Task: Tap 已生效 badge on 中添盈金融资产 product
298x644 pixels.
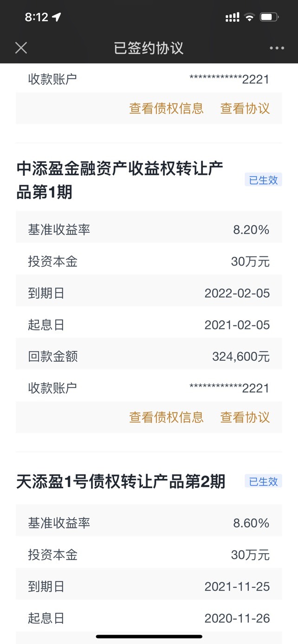Action: tap(263, 180)
